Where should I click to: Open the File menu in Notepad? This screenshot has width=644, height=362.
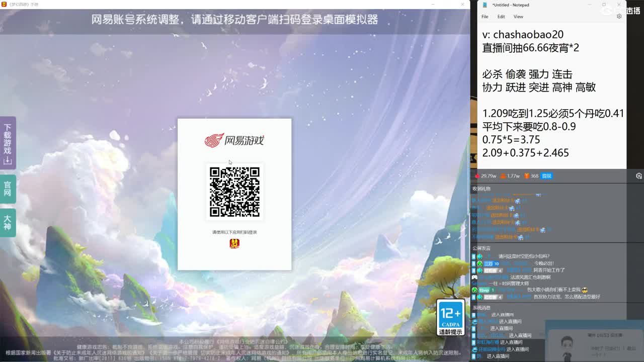click(485, 17)
